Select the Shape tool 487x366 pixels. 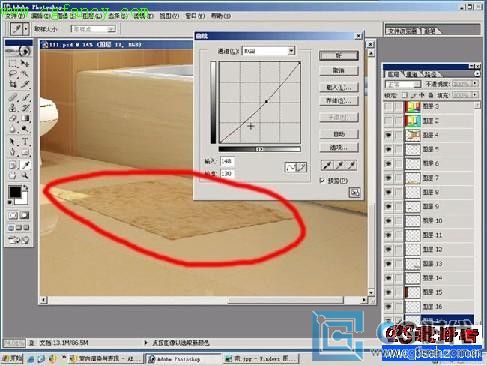pos(25,152)
